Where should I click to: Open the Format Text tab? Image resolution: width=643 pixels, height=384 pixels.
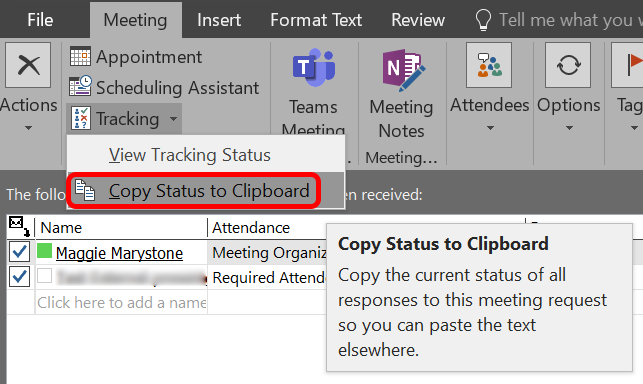coord(316,20)
